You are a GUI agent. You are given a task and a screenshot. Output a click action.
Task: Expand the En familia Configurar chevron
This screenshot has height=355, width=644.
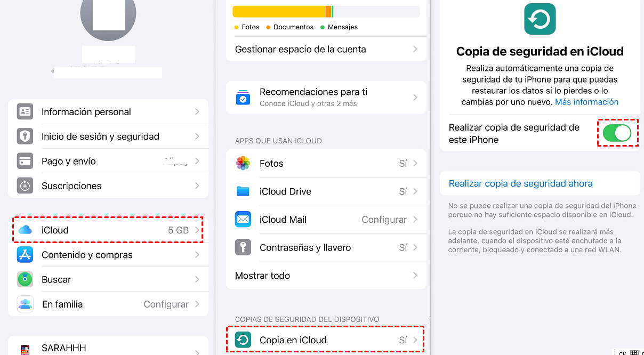point(197,304)
